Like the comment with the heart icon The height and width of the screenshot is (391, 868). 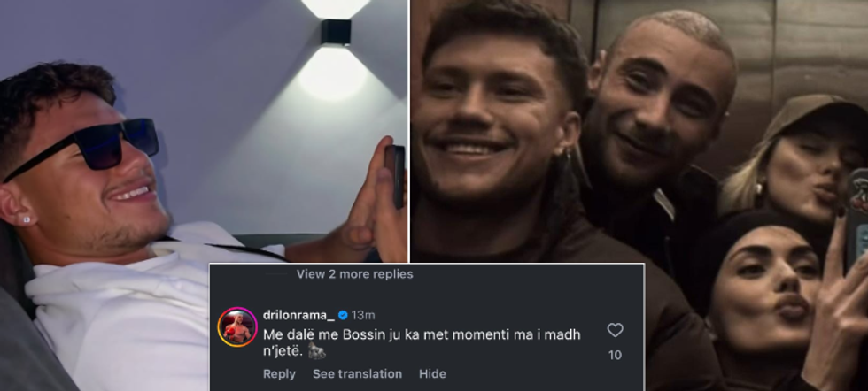[615, 330]
